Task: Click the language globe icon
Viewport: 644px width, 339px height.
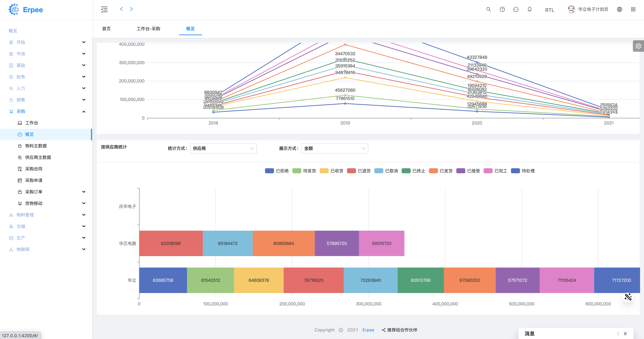Action: (x=619, y=10)
